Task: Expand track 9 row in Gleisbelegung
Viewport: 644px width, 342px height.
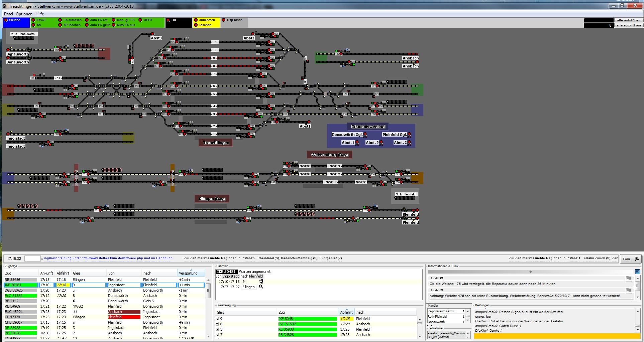Action: tap(217, 319)
